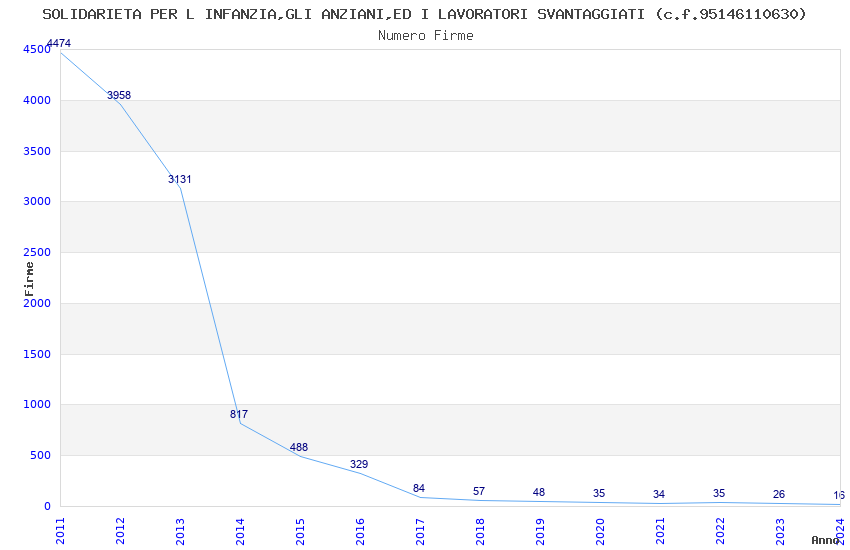
Task: Click x-axis year 2011
Action: point(60,532)
